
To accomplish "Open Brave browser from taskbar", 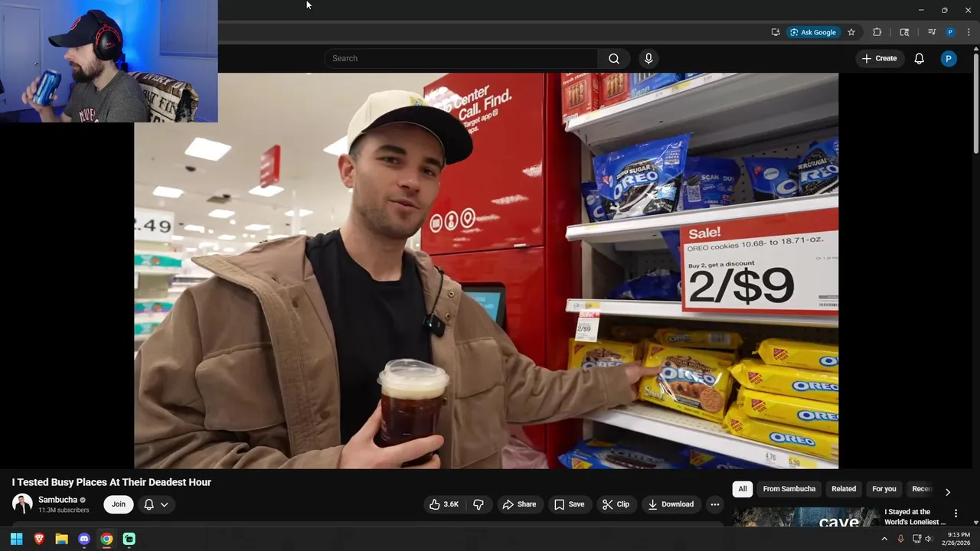I will pyautogui.click(x=39, y=539).
